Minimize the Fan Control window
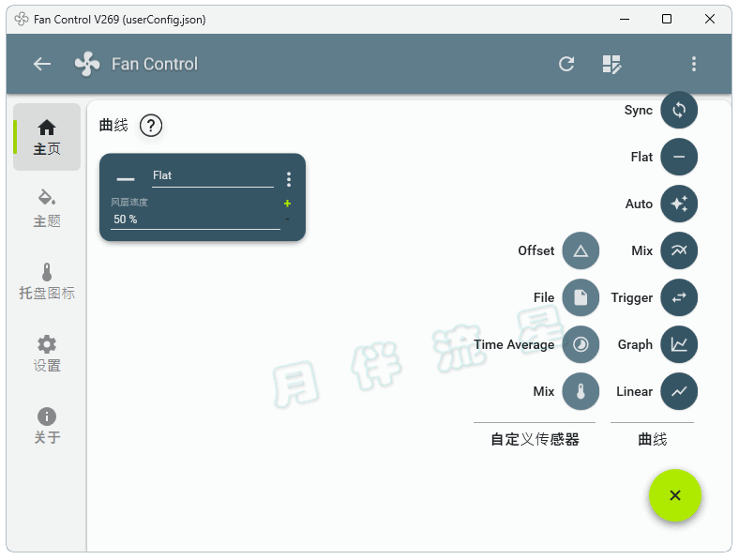Screen dimensions: 739x560 click(x=625, y=20)
